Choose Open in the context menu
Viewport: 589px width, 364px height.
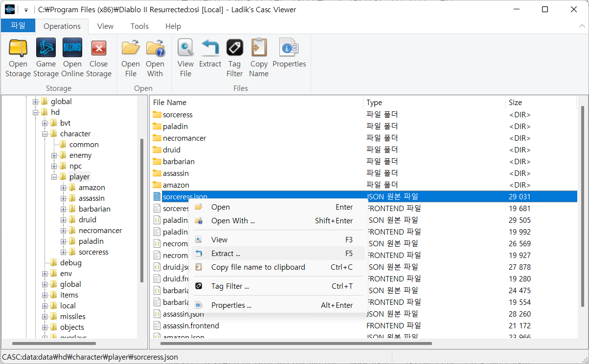277,207
